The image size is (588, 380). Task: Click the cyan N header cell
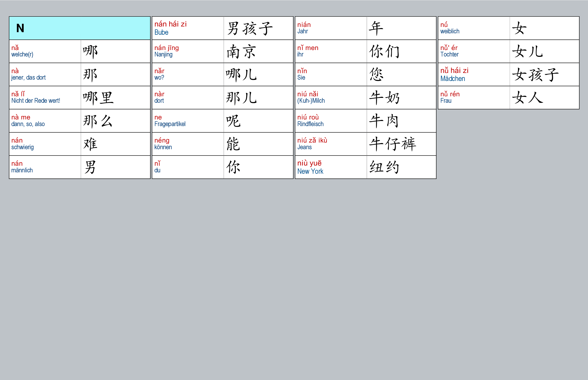coord(79,28)
